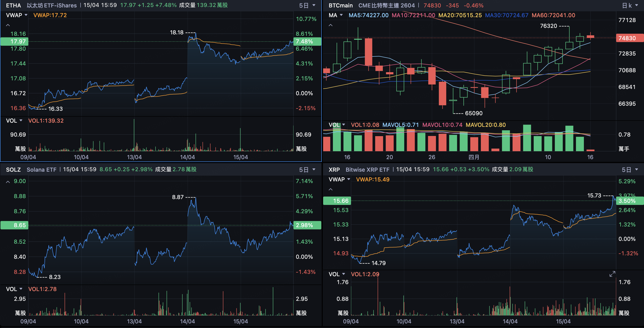Select the MA5 moving average label

click(x=368, y=15)
